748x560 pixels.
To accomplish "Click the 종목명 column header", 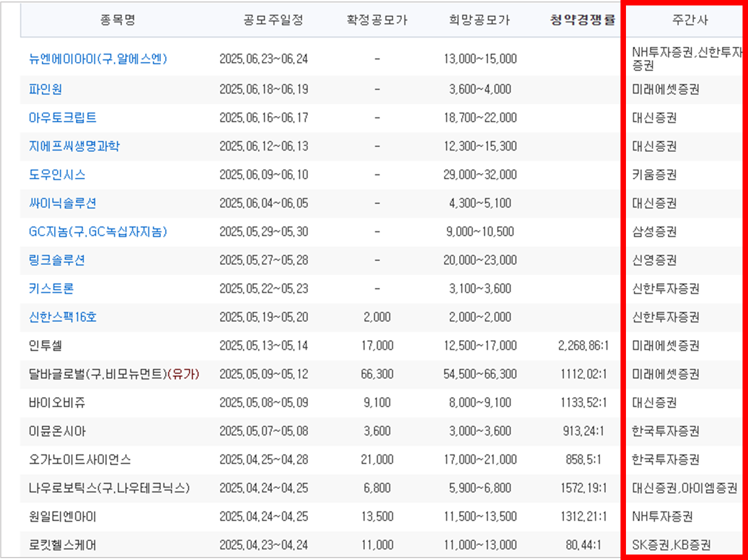I will tap(118, 20).
